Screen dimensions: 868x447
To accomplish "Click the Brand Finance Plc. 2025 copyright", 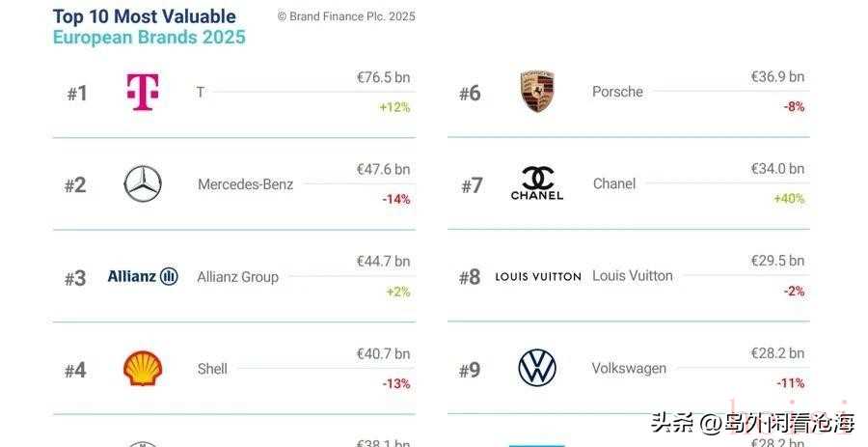I will 346,16.
